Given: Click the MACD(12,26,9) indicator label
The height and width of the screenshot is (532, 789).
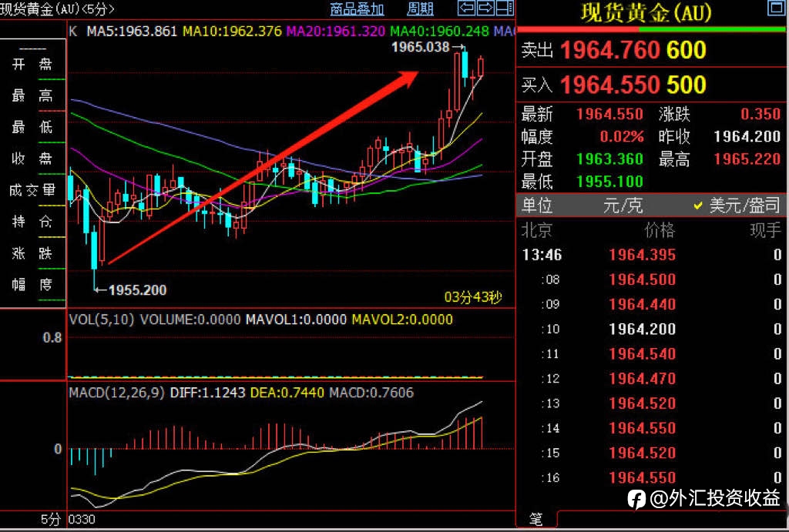Looking at the screenshot, I should pos(117,393).
